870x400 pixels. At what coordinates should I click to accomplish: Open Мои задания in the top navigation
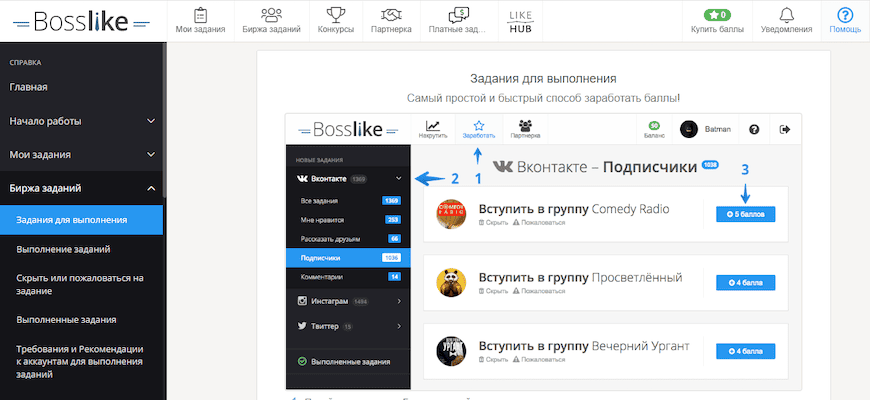[x=200, y=21]
